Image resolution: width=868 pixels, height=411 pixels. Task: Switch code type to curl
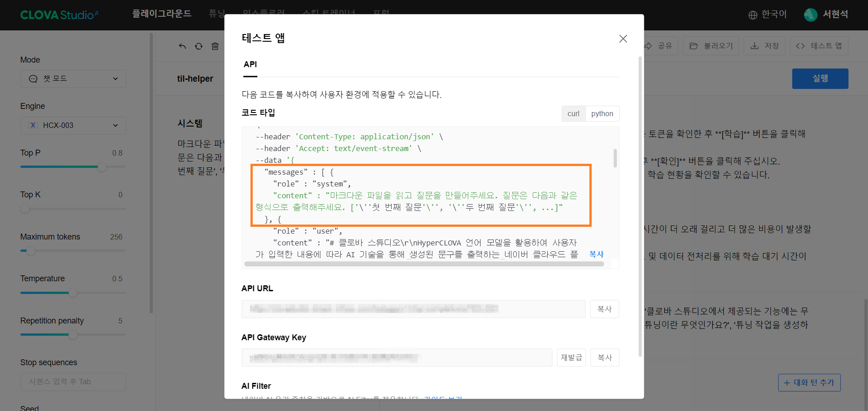[574, 113]
